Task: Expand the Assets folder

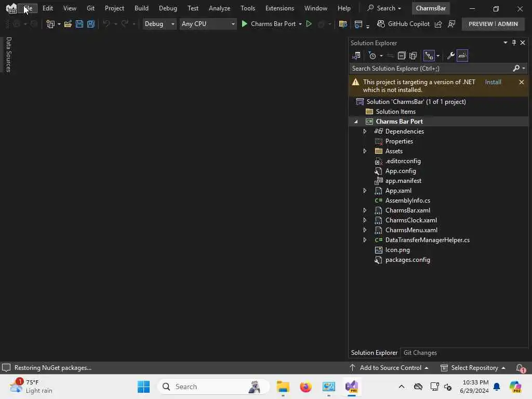Action: (x=365, y=151)
